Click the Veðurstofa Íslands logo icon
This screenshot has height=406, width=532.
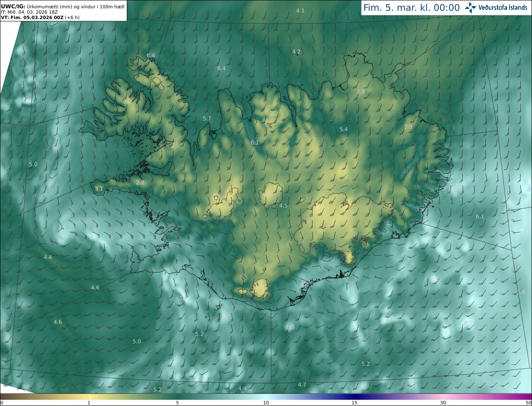point(470,7)
